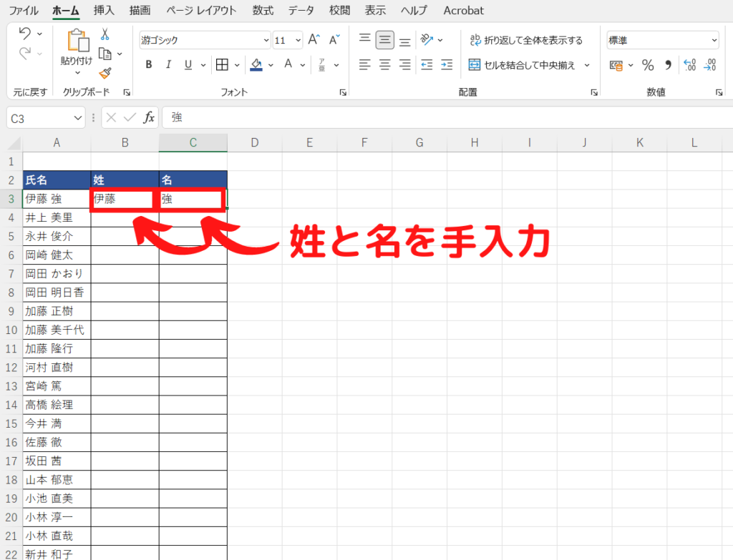The image size is (733, 560).
Task: Select row 10 header
Action: [11, 330]
